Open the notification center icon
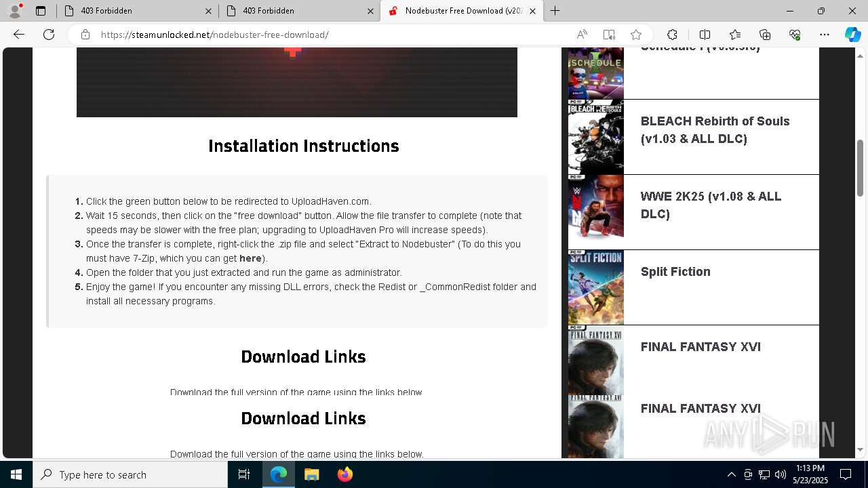868x488 pixels. tap(846, 474)
